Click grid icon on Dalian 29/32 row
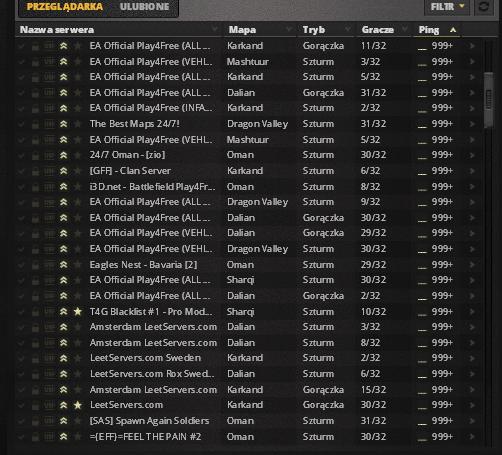Image resolution: width=502 pixels, height=455 pixels. (x=49, y=233)
